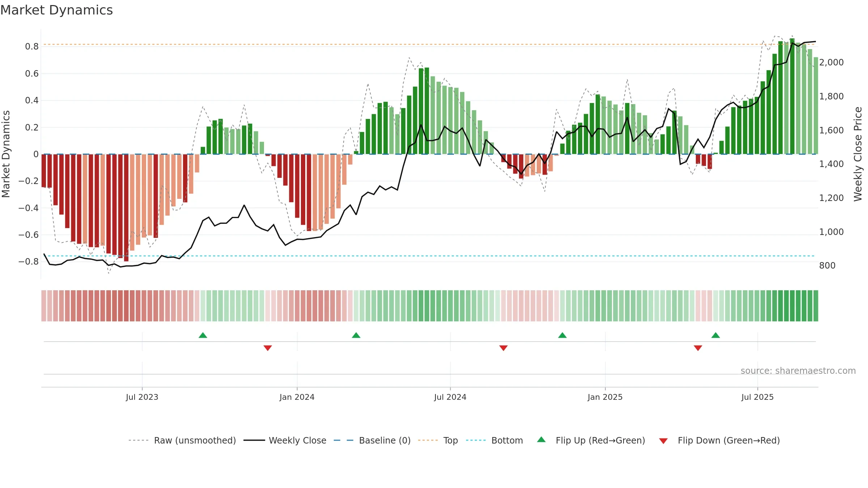Toggle the Baseline (0) legend entry
This screenshot has height=488, width=868.
click(x=372, y=440)
